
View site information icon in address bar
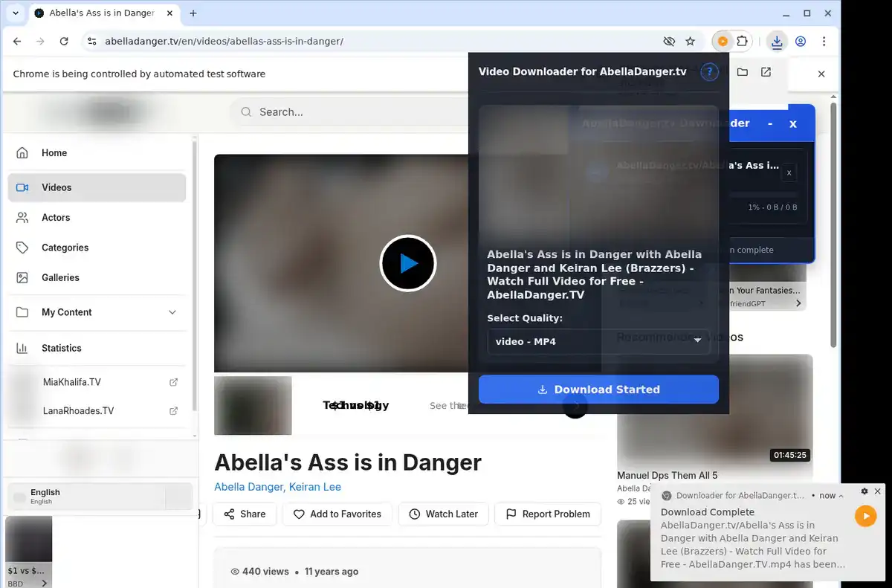pyautogui.click(x=91, y=42)
